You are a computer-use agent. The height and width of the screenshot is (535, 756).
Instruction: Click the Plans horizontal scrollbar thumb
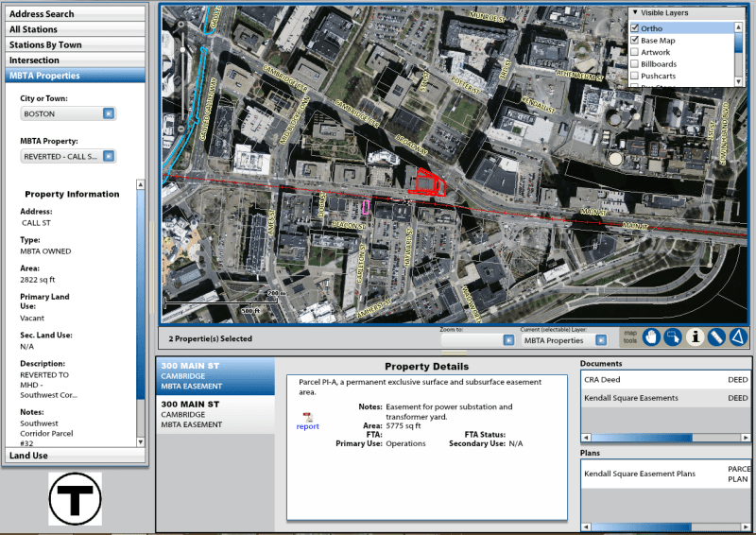click(x=642, y=526)
